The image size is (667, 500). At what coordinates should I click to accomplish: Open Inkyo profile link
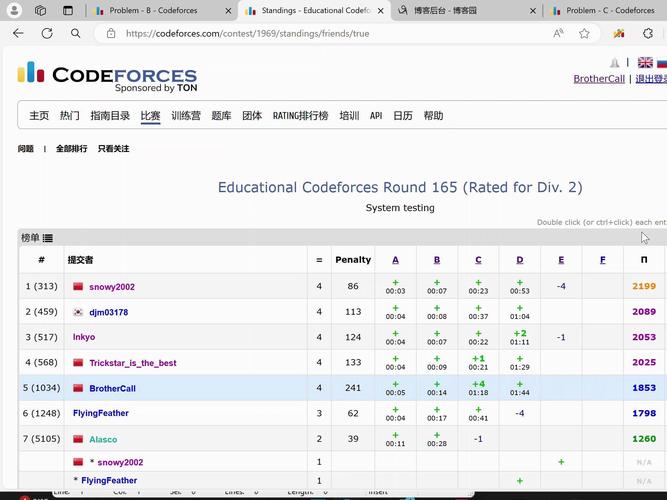84,337
